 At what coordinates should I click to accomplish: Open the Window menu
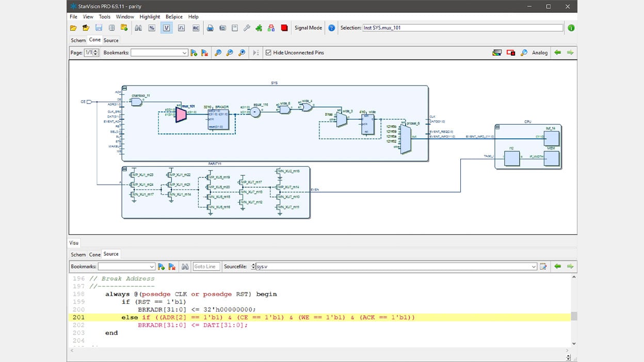[125, 17]
